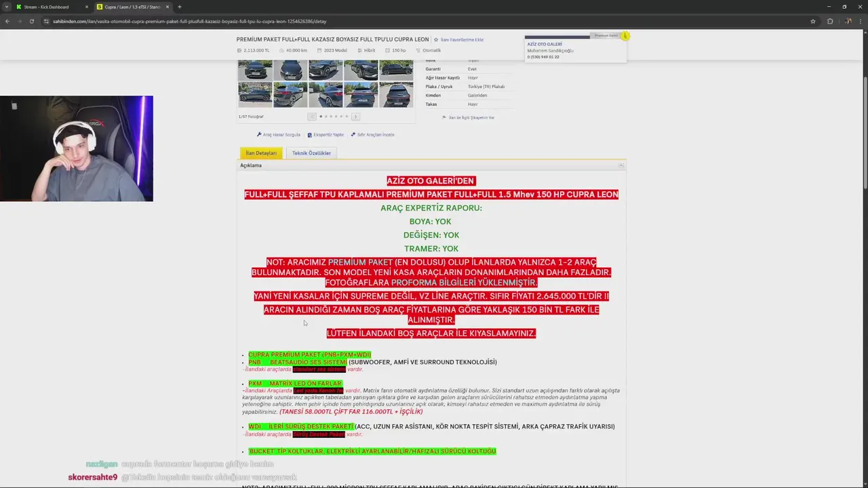The image size is (868, 488).
Task: Switch to the Teknik Özellikler tab
Action: [x=311, y=153]
